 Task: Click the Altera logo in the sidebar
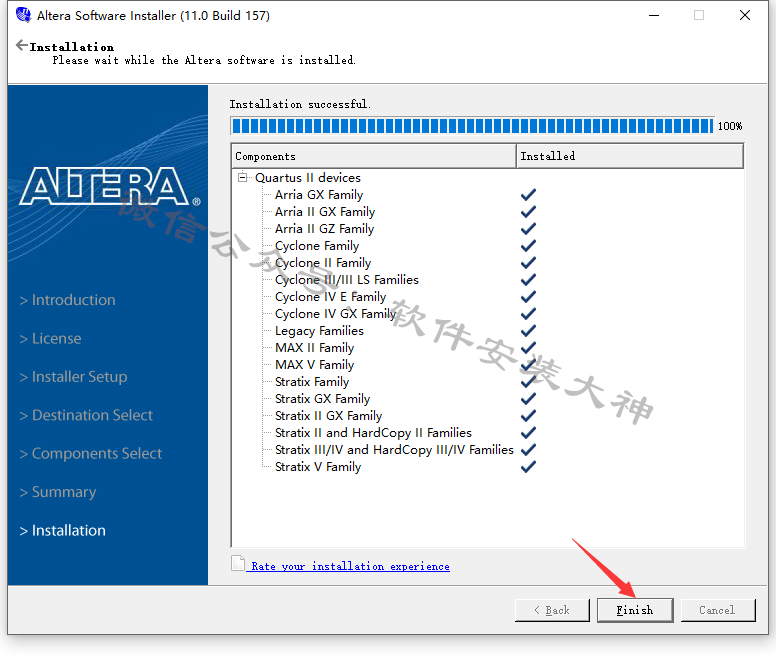pyautogui.click(x=109, y=186)
